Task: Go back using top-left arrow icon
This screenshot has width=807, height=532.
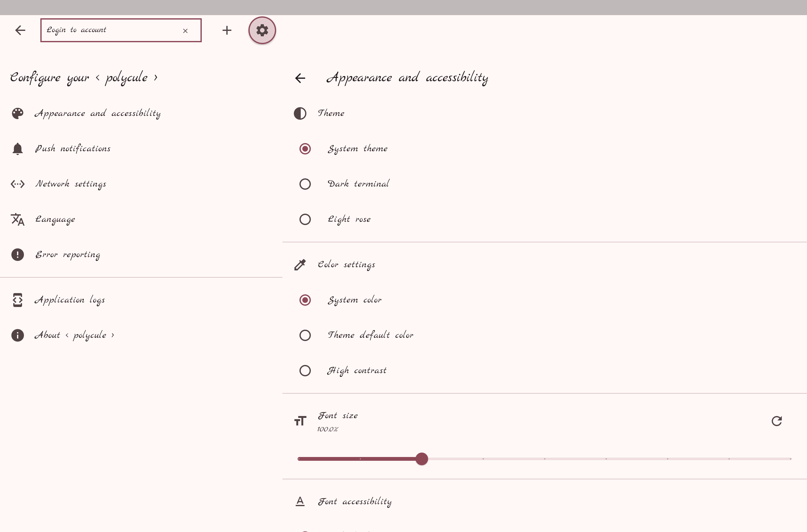Action: pos(20,30)
